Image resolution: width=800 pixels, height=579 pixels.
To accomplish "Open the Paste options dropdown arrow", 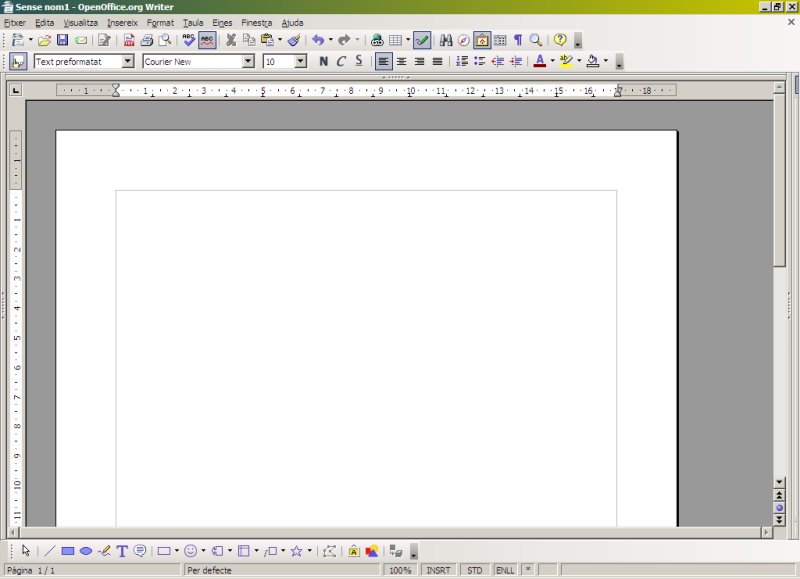I will pos(280,40).
